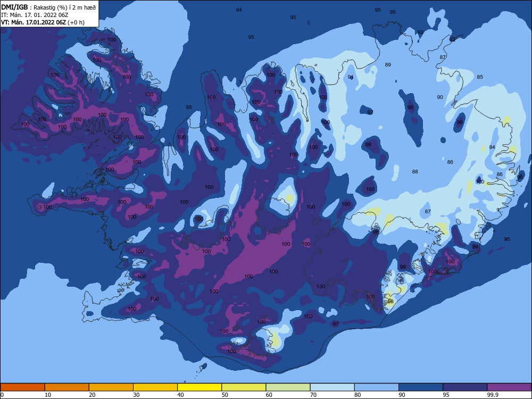Click the '97' humidity value on the map

336,324
